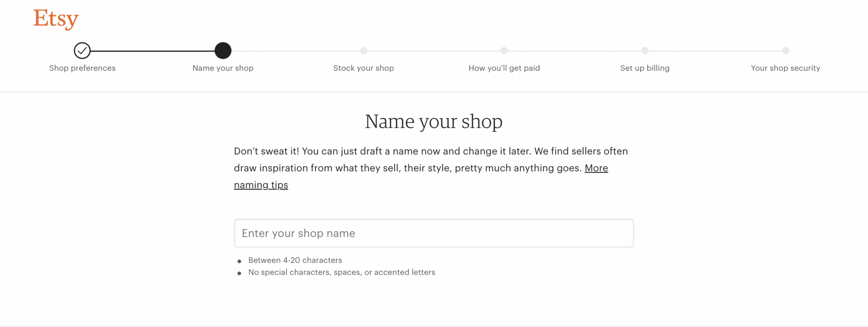This screenshot has height=327, width=868.
Task: Click the Etsy logo
Action: coord(55,19)
